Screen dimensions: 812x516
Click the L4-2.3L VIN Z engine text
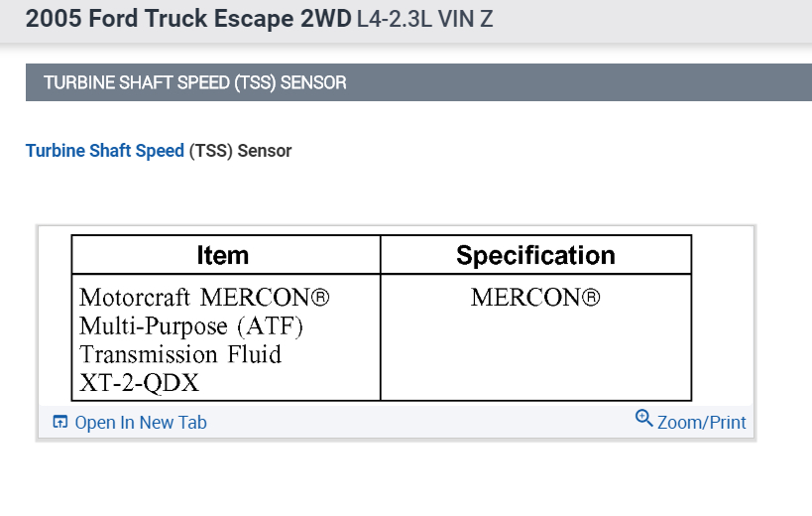[424, 21]
